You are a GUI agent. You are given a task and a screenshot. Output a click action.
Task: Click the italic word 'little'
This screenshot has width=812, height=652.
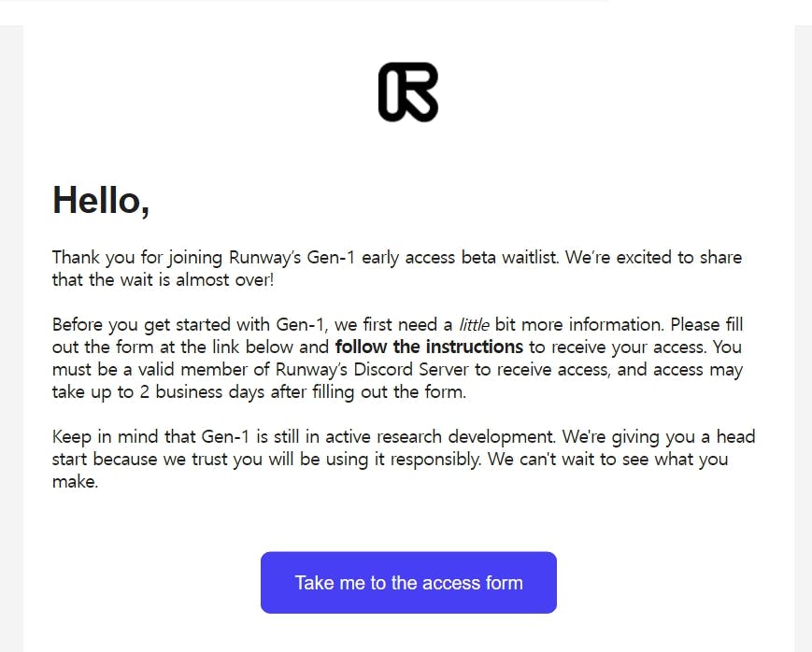click(x=474, y=325)
